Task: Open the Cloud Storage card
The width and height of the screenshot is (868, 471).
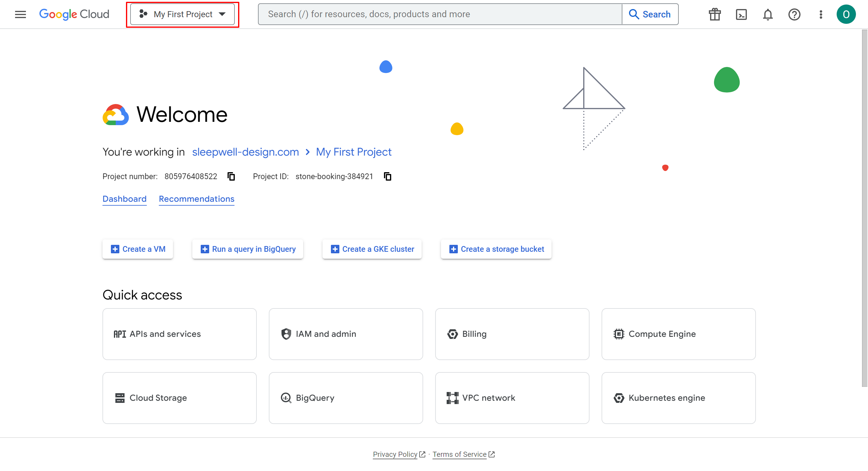Action: [179, 398]
